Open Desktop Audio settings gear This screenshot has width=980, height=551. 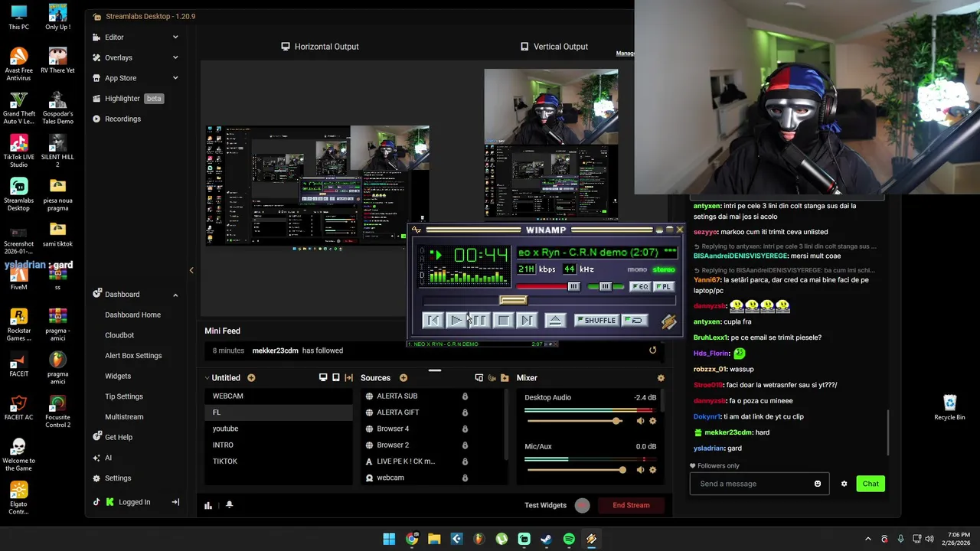[653, 421]
